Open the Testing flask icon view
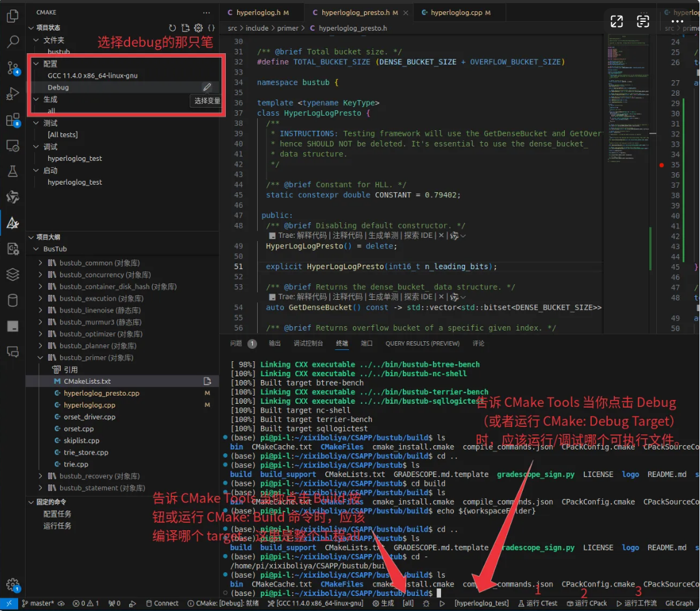 point(13,171)
